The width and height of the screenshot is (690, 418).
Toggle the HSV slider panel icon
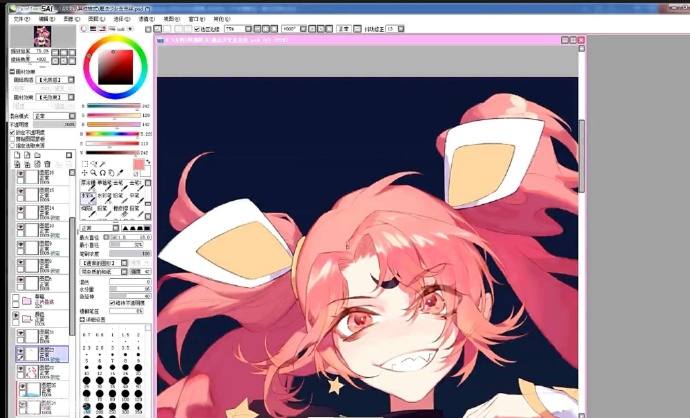tap(102, 29)
